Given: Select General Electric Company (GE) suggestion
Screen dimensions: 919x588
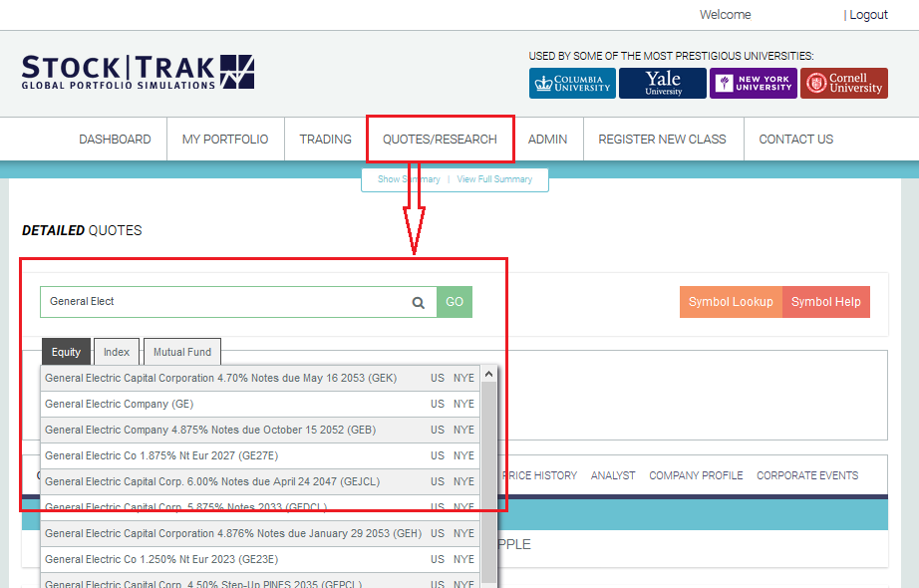Looking at the screenshot, I should (x=260, y=404).
